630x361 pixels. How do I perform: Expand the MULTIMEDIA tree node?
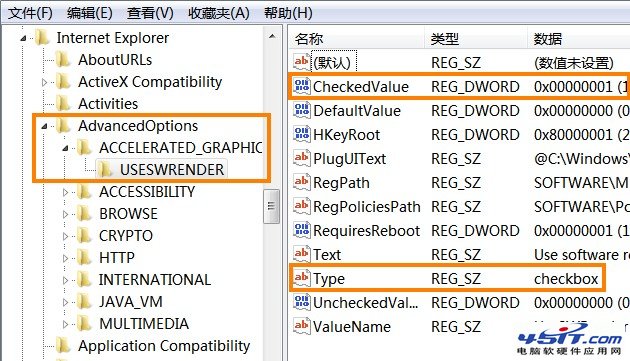click(65, 324)
